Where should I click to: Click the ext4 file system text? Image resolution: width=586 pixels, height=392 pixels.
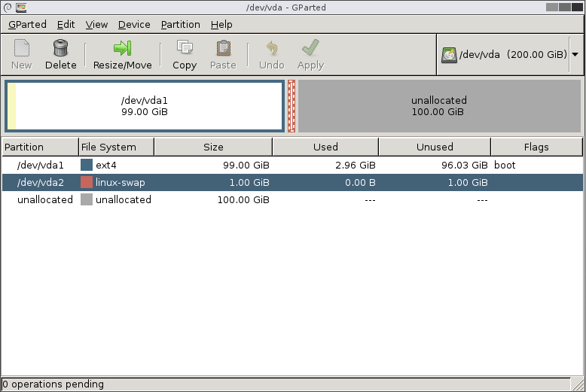click(x=106, y=165)
